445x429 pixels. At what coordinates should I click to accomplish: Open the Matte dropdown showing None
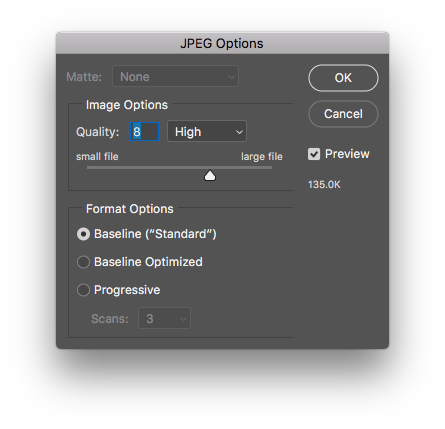175,76
